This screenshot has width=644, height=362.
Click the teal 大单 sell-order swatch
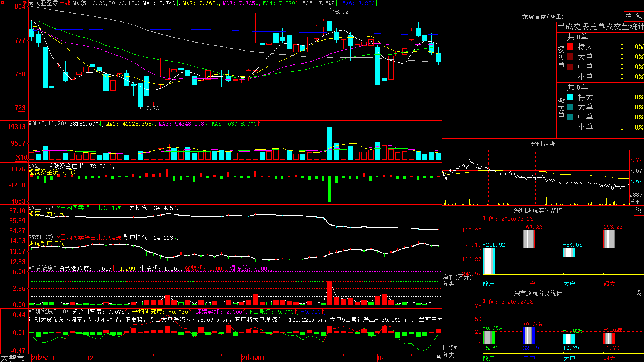click(570, 107)
